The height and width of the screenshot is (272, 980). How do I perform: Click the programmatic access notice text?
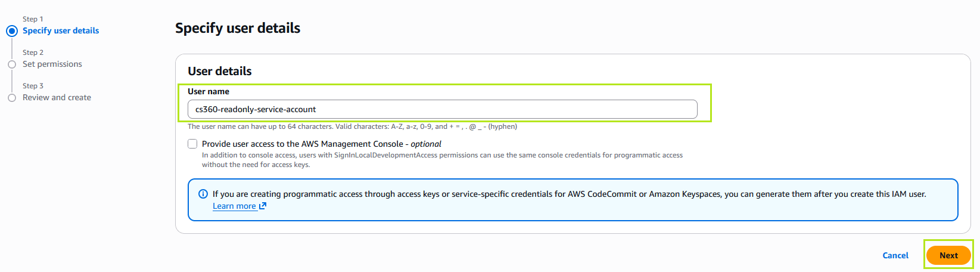569,194
